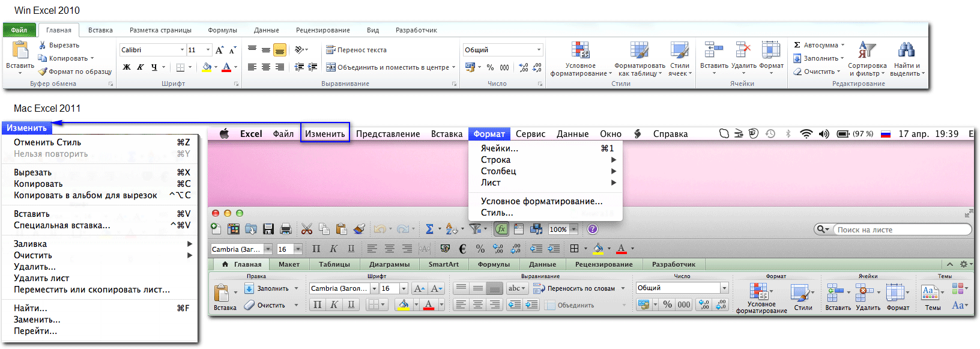Viewport: 980px width, 349px height.
Task: Expand the Заполнить dropdown in Win Excel ribbon
Action: 842,58
